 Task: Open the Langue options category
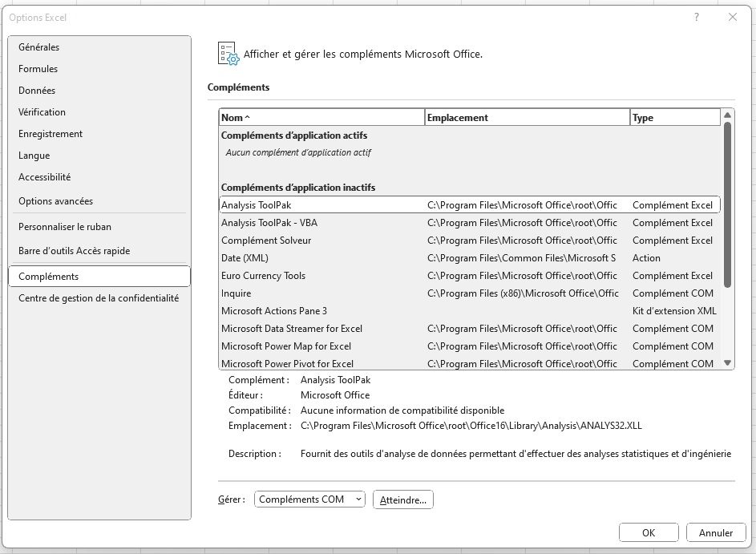[99, 156]
